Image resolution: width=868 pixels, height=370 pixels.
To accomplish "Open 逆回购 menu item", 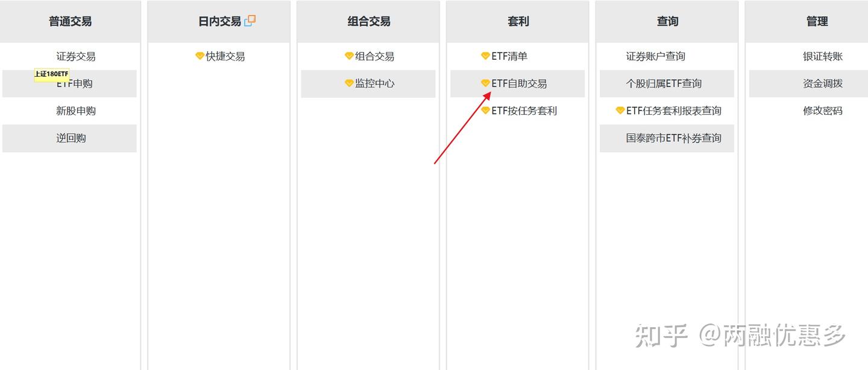I will point(69,138).
